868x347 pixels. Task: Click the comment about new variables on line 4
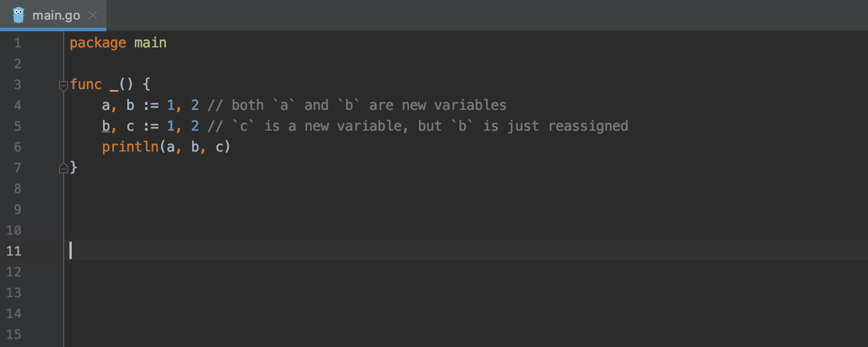(357, 105)
